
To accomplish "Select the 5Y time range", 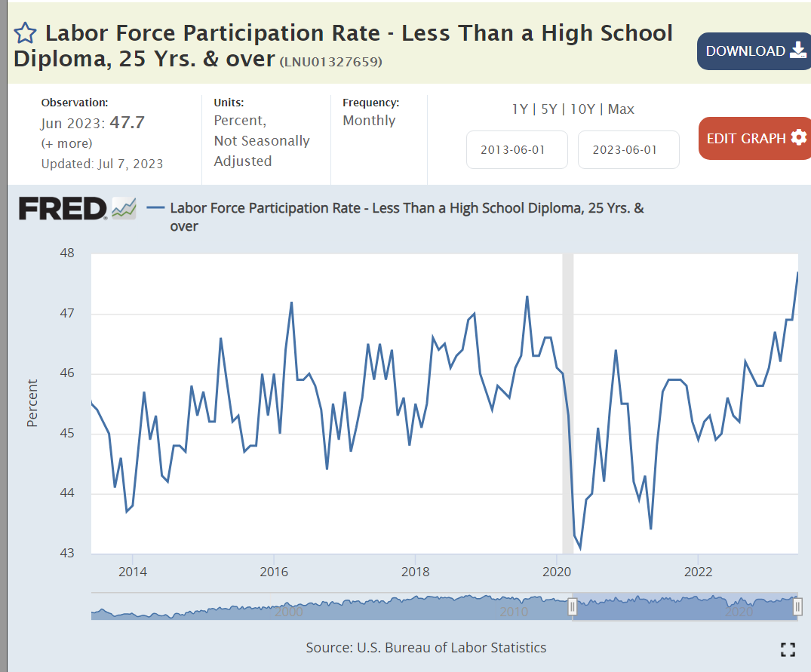I will 551,109.
